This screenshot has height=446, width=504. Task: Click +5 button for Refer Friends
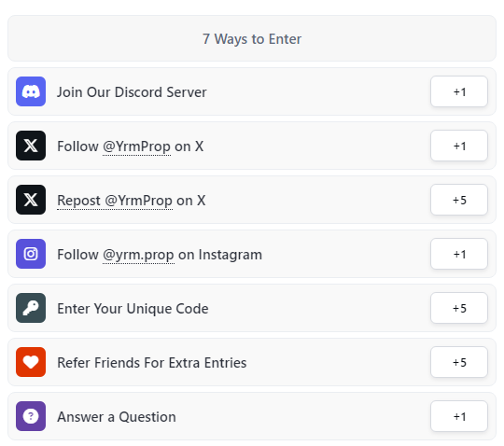pyautogui.click(x=459, y=362)
